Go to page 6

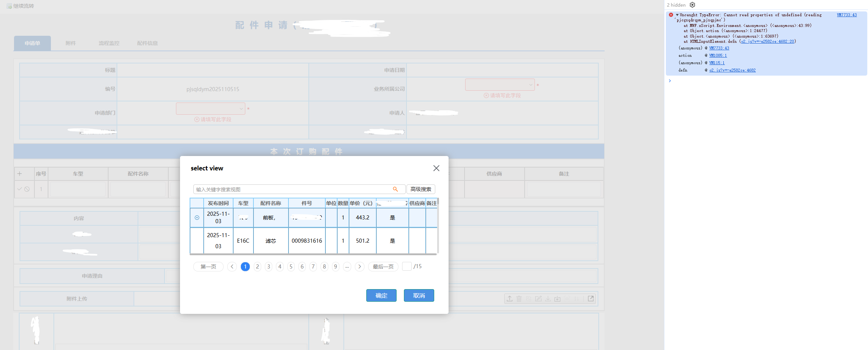point(302,267)
